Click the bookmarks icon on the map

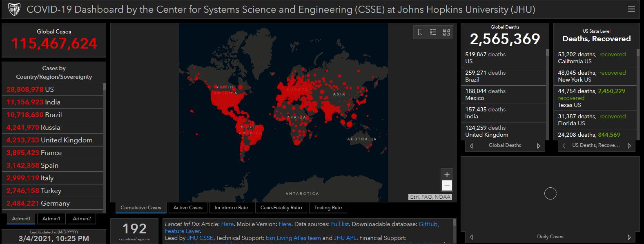tap(420, 32)
